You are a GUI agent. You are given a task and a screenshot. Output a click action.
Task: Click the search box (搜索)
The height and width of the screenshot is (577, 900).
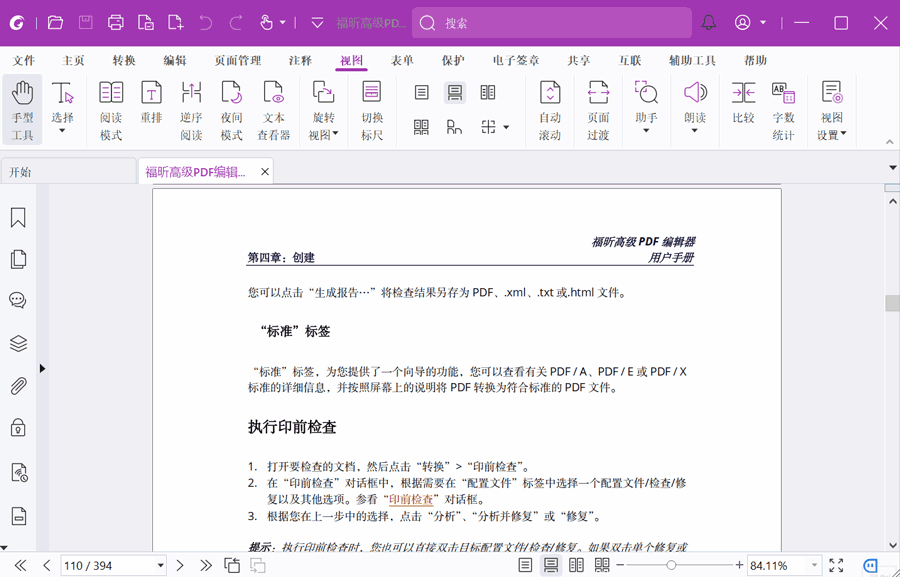552,23
